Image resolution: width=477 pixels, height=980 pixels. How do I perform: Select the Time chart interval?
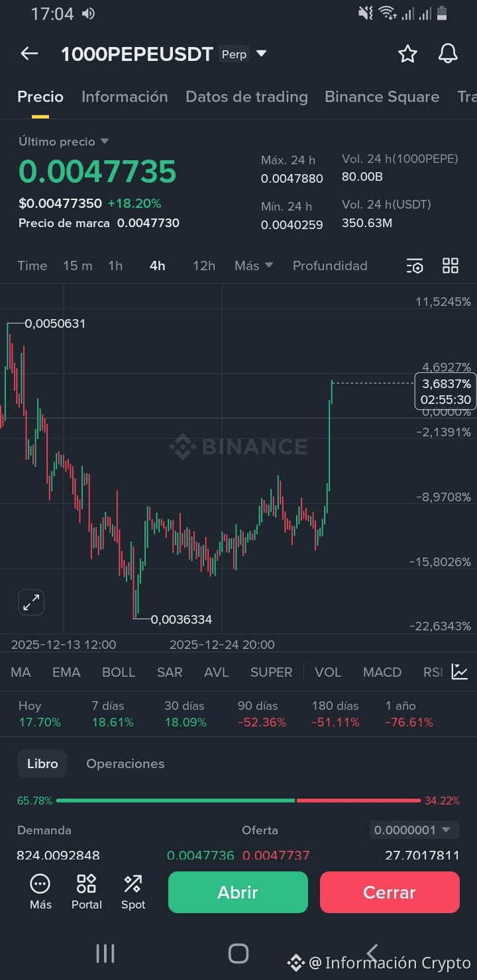[32, 266]
